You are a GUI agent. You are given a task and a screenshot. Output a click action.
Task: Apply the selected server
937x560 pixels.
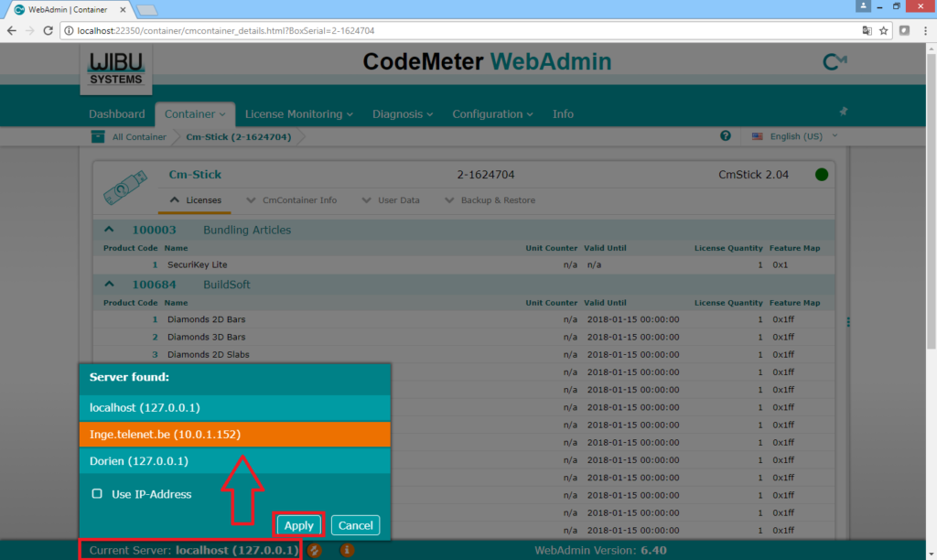298,524
